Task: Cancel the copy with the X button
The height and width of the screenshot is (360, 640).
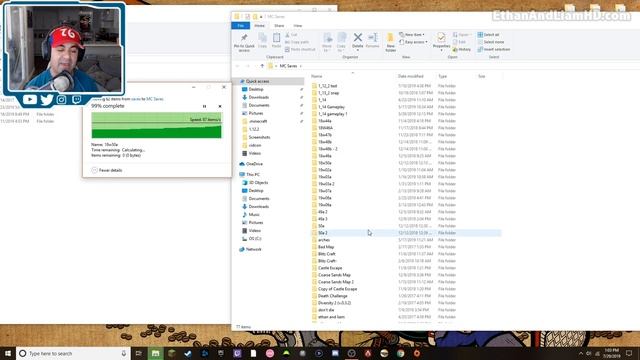Action: pyautogui.click(x=220, y=107)
